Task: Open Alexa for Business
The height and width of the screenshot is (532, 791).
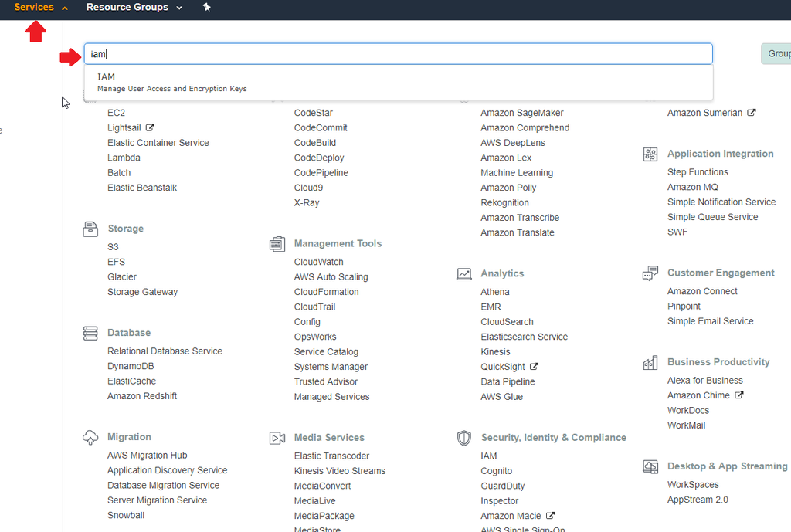Action: pyautogui.click(x=704, y=381)
